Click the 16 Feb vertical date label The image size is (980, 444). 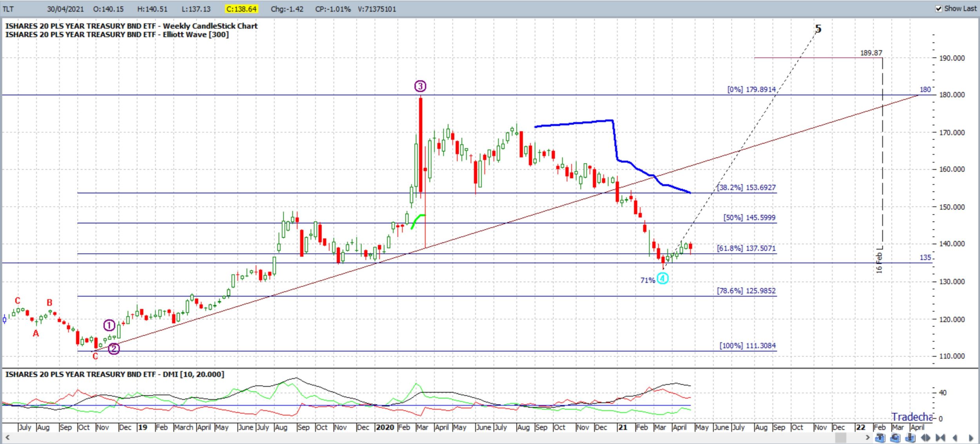pyautogui.click(x=879, y=263)
